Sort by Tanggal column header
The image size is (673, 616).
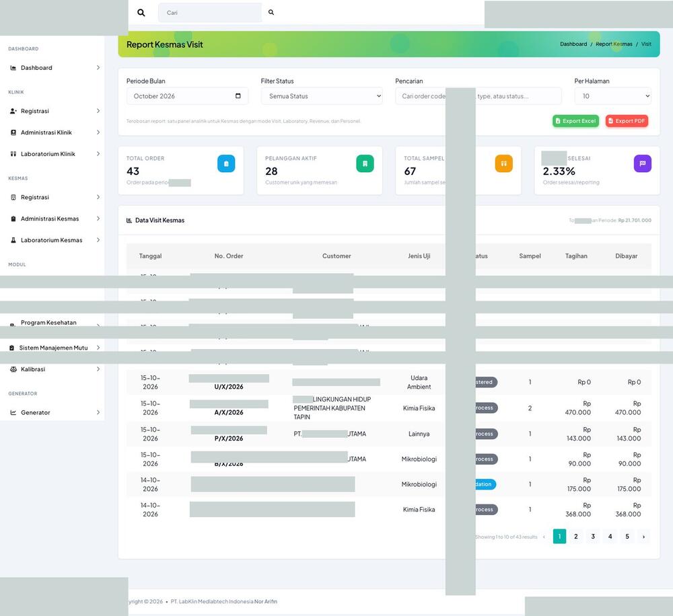point(150,256)
